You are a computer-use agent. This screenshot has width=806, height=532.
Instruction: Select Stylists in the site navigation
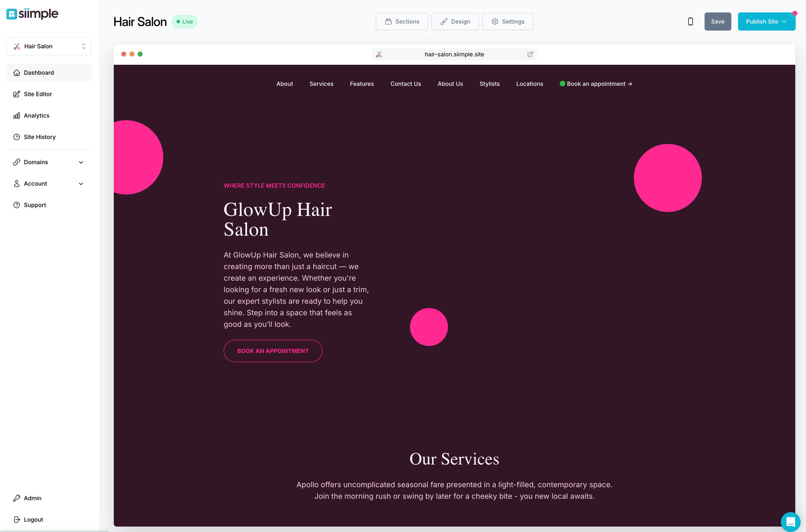(x=490, y=84)
